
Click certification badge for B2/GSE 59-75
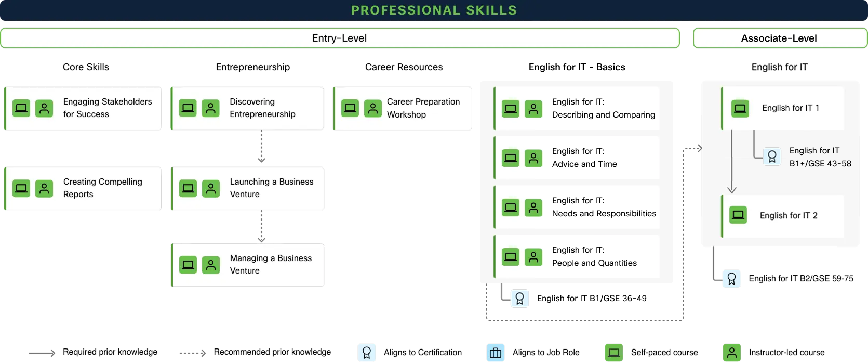(731, 279)
